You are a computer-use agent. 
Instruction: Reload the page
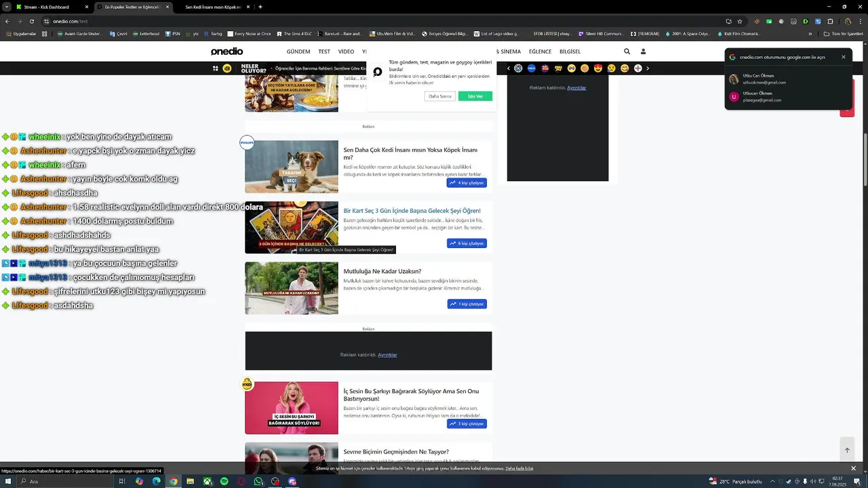[x=31, y=21]
